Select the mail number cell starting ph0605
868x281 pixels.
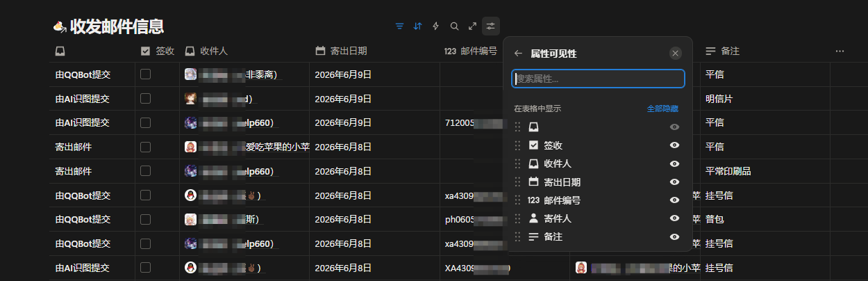(x=472, y=219)
